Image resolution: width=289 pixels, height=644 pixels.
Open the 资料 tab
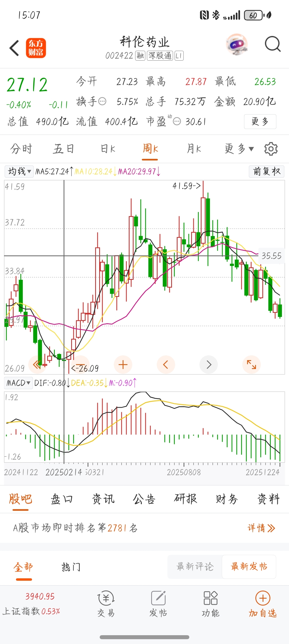[268, 499]
